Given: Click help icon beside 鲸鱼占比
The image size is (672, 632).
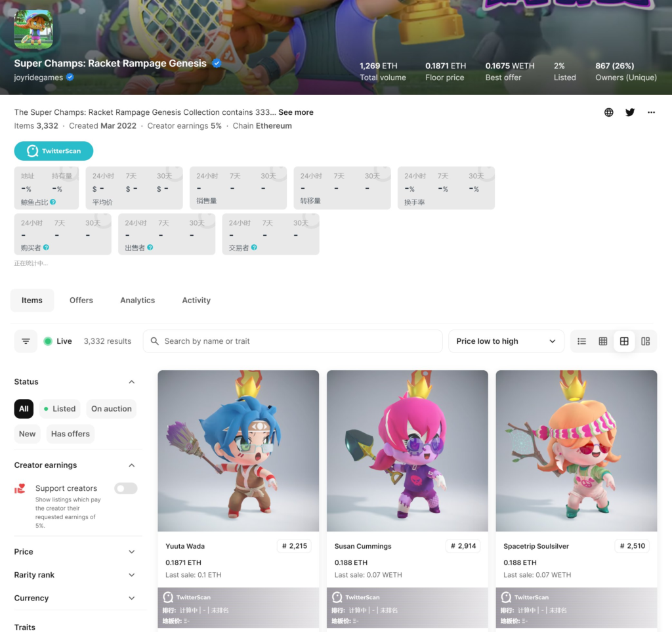Looking at the screenshot, I should click(52, 202).
